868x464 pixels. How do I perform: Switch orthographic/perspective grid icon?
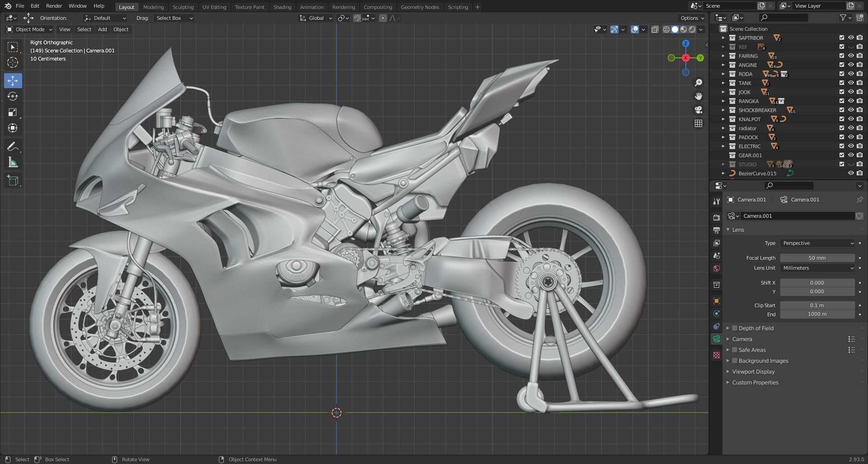point(698,123)
